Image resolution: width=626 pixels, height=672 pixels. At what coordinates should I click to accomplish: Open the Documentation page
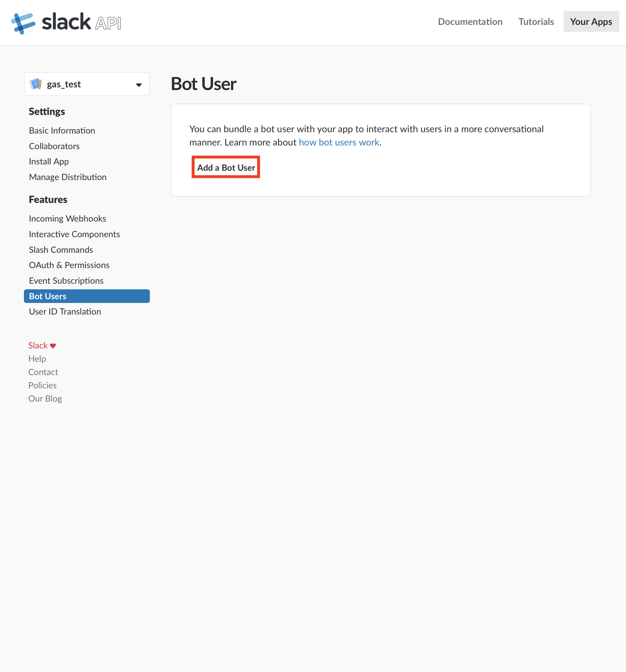[470, 22]
